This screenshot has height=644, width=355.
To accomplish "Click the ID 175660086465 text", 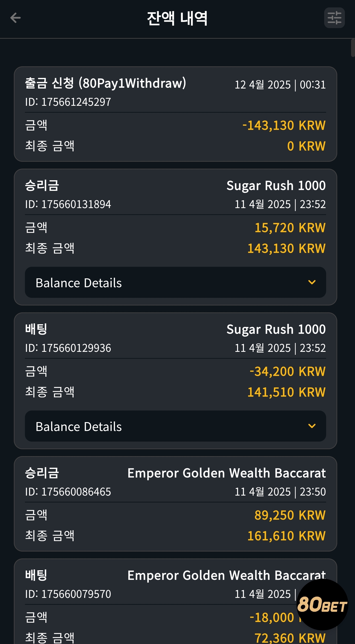I will tap(68, 492).
